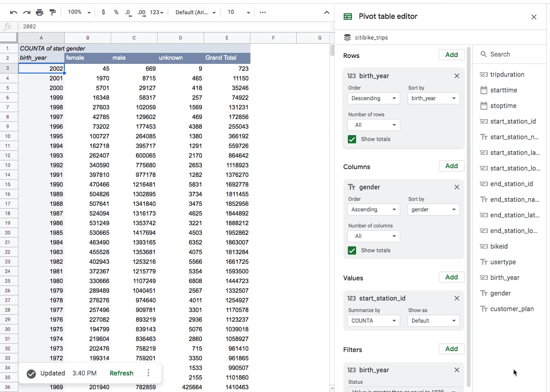The height and width of the screenshot is (392, 550).
Task: Open the Summarize by COUNTA dropdown
Action: 373,320
